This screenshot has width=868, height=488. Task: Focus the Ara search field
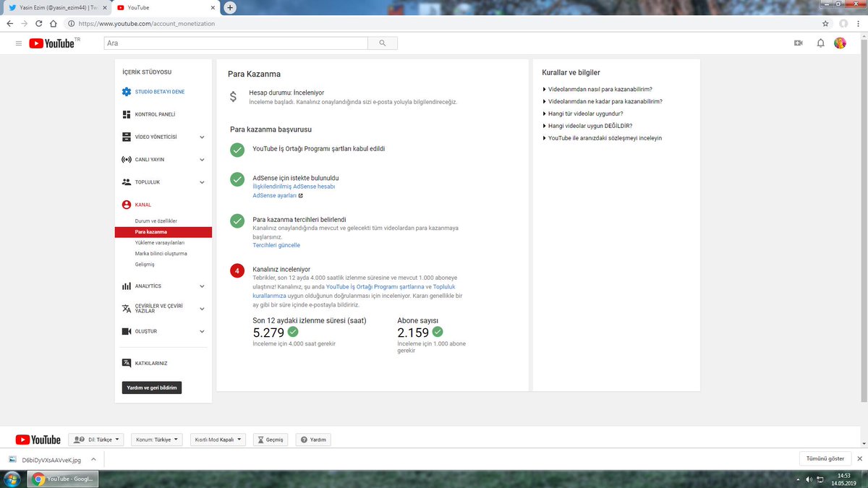pyautogui.click(x=236, y=43)
